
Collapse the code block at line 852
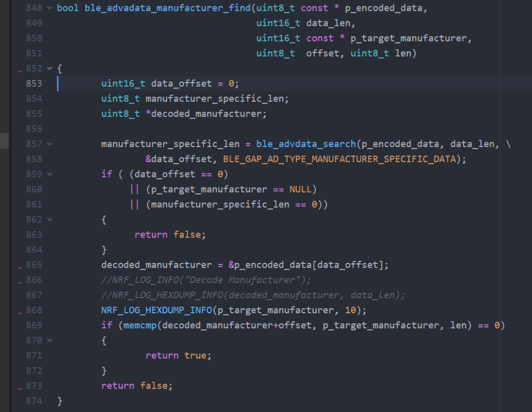(50, 69)
